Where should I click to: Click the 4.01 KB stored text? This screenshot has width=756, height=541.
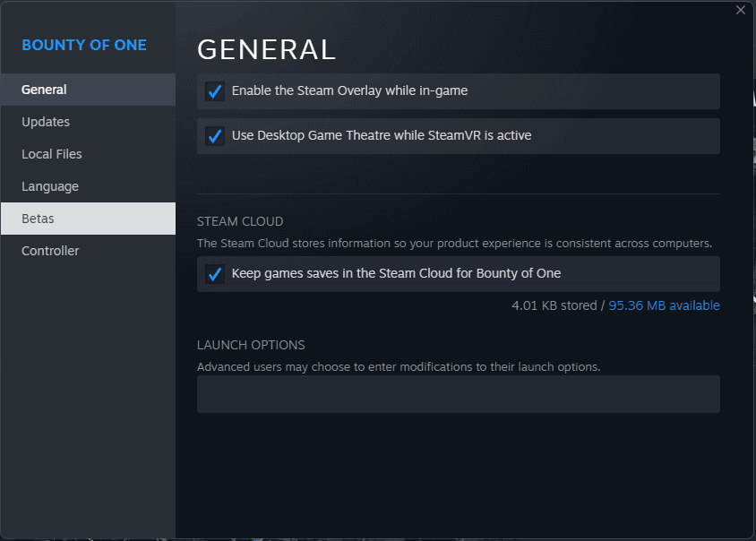tap(554, 305)
